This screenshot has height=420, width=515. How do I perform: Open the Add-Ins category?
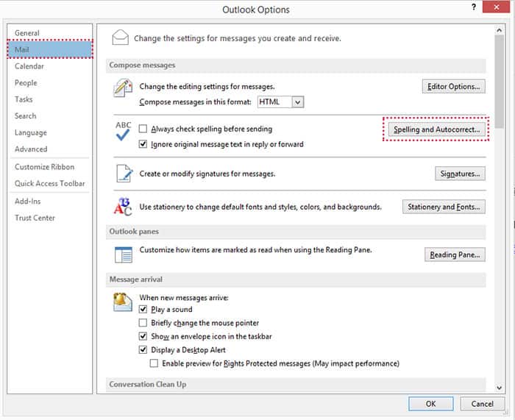(50, 202)
